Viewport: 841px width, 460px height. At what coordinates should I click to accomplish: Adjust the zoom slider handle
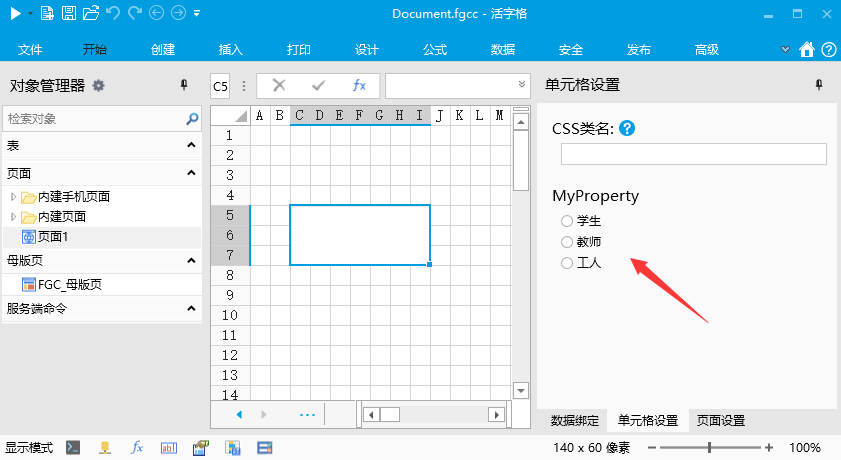[x=709, y=447]
